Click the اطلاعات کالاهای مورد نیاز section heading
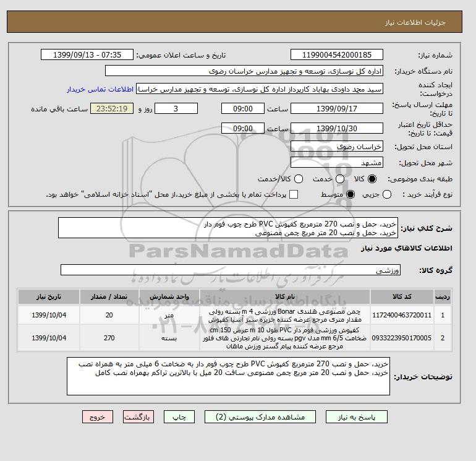The width and height of the screenshot is (476, 461). click(x=407, y=248)
